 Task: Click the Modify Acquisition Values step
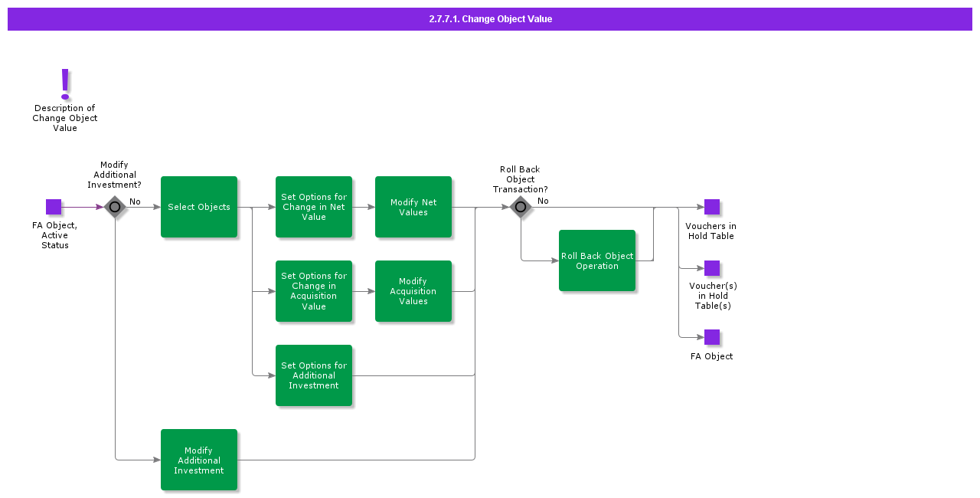point(413,291)
